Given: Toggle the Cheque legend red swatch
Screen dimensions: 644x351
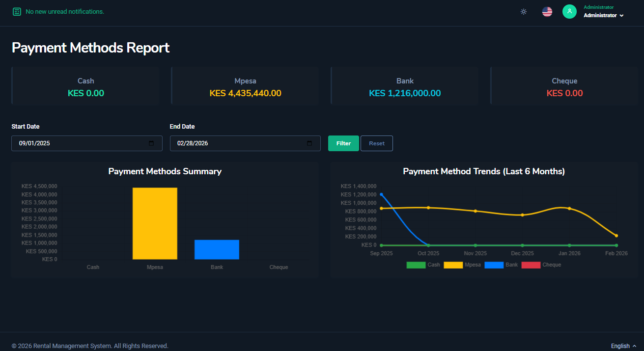Looking at the screenshot, I should [x=531, y=265].
